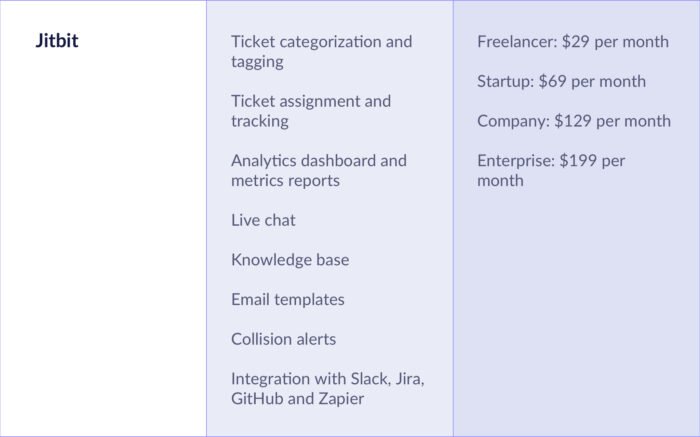The width and height of the screenshot is (700, 437).
Task: Click 'Ticket assignment and tracking' feature
Action: (311, 111)
